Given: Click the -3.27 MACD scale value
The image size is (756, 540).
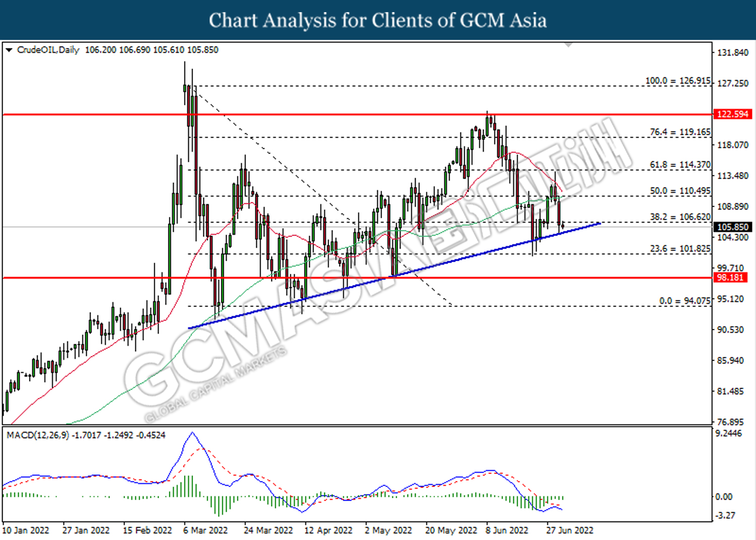Looking at the screenshot, I should coord(725,515).
